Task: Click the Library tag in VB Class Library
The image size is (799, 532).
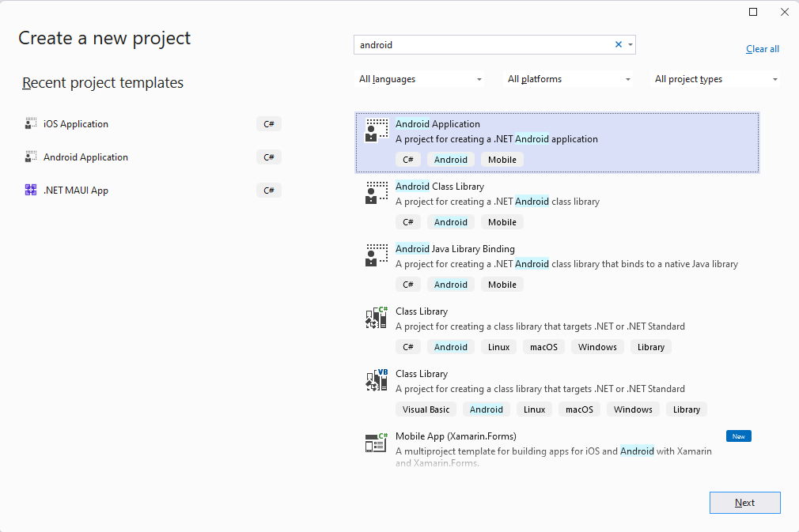Action: click(687, 409)
